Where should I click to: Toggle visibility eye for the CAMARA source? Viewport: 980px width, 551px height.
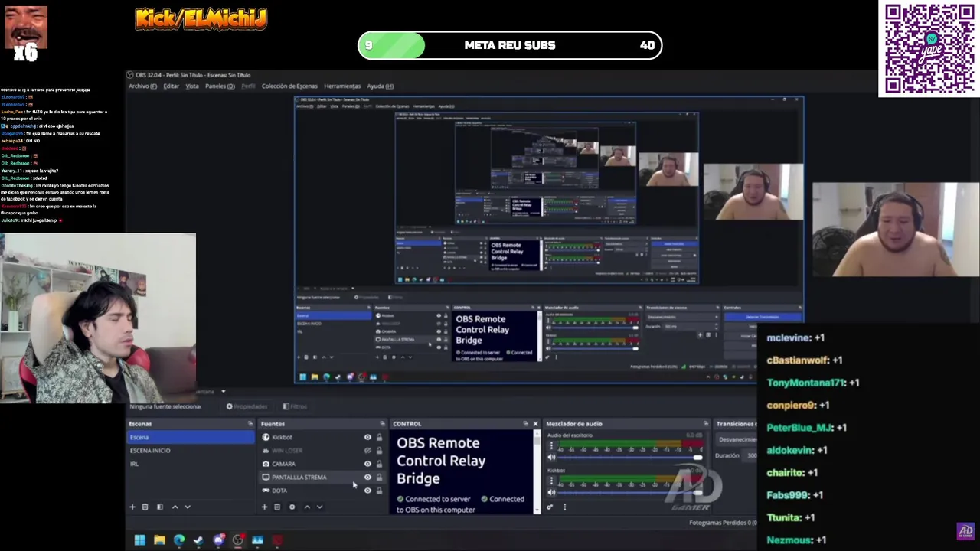click(367, 464)
